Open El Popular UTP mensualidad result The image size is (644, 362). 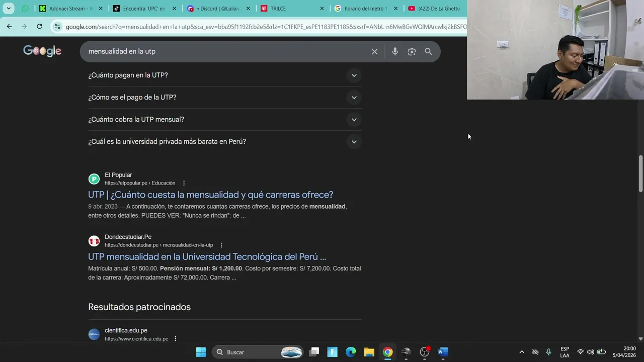(210, 195)
